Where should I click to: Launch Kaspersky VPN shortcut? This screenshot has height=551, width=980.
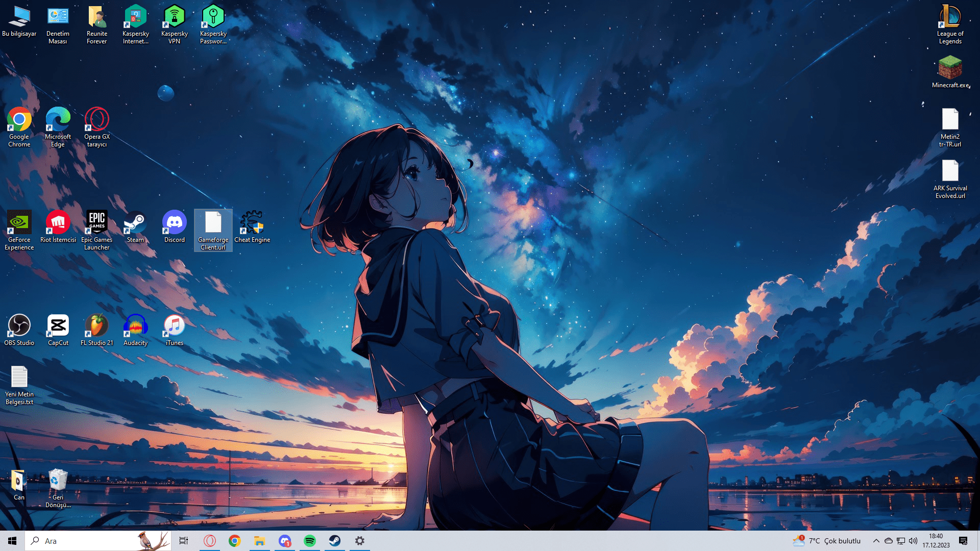tap(174, 24)
